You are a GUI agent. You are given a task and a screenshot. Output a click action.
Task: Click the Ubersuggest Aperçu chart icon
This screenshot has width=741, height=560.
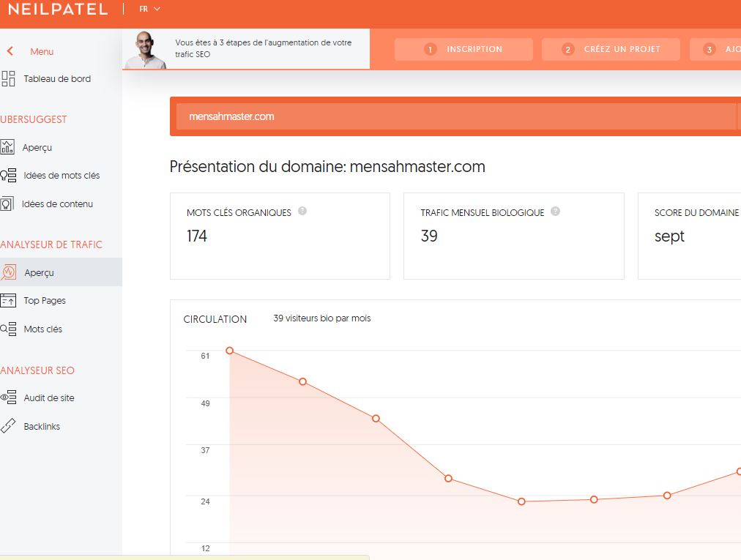click(x=7, y=147)
